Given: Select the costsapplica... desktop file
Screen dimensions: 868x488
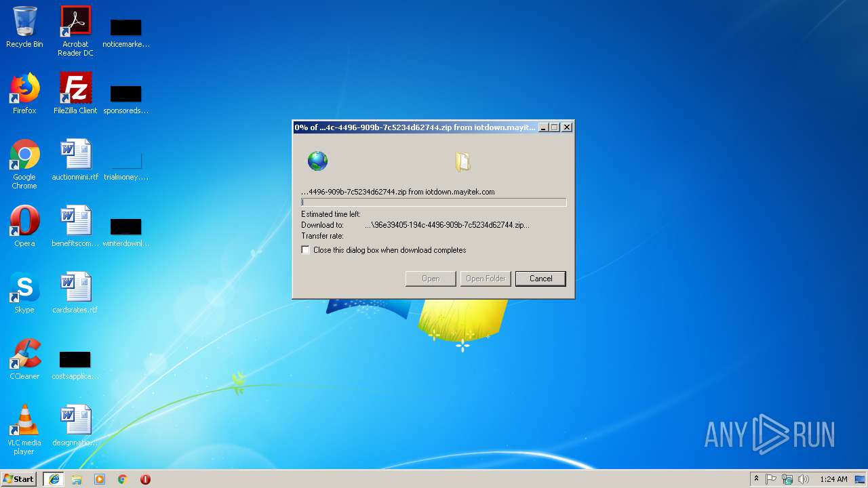Looking at the screenshot, I should 75,365.
